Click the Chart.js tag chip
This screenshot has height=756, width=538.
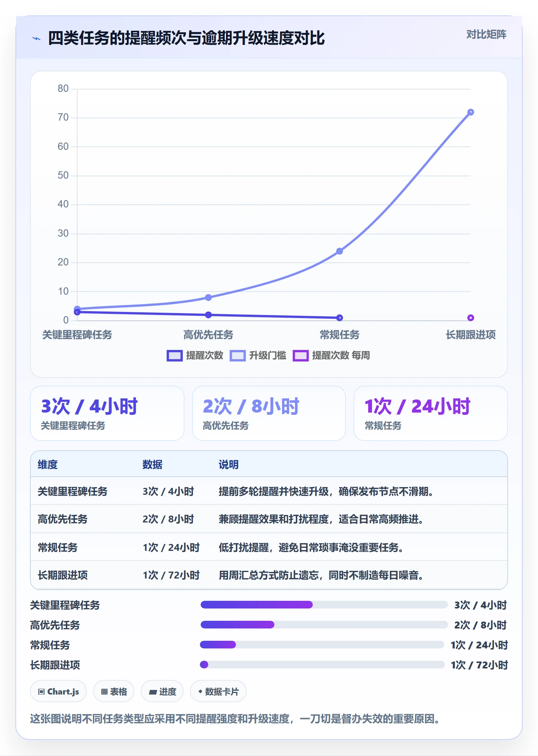click(58, 691)
